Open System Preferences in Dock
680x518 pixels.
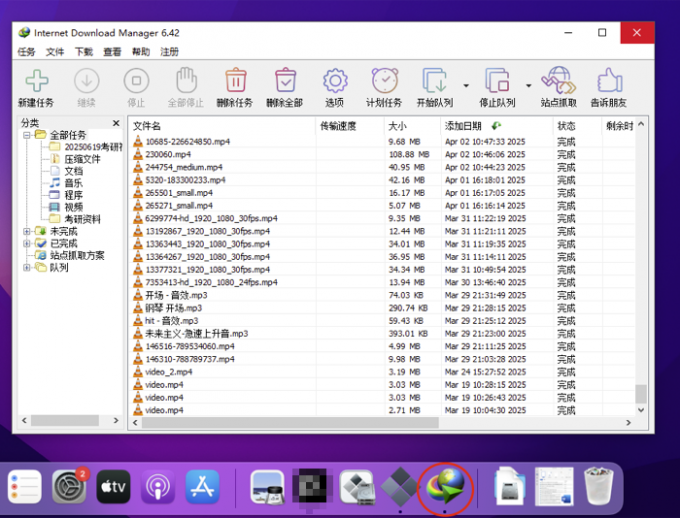pyautogui.click(x=69, y=487)
